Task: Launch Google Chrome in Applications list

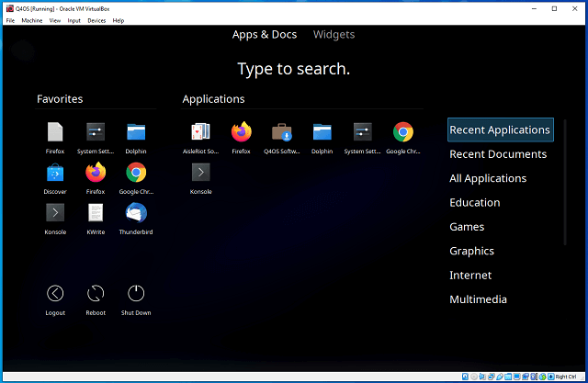Action: (402, 132)
